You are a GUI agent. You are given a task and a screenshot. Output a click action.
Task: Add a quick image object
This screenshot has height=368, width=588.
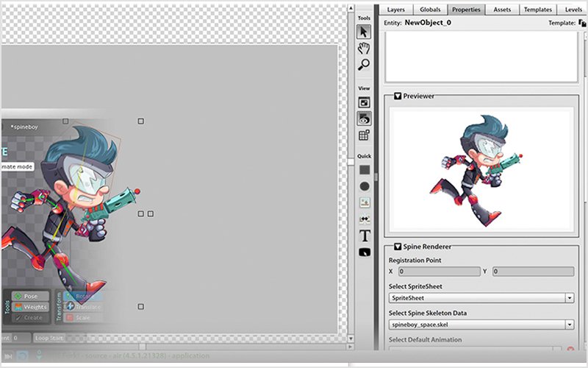[365, 203]
